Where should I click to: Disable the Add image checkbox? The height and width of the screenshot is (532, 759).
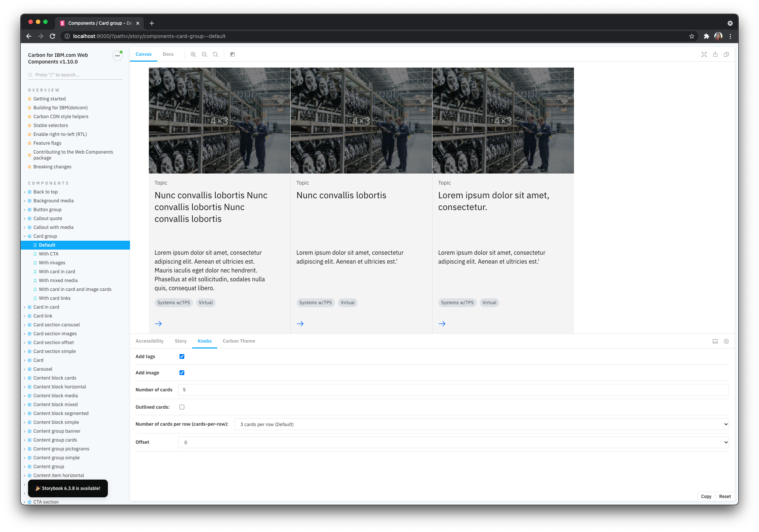182,373
